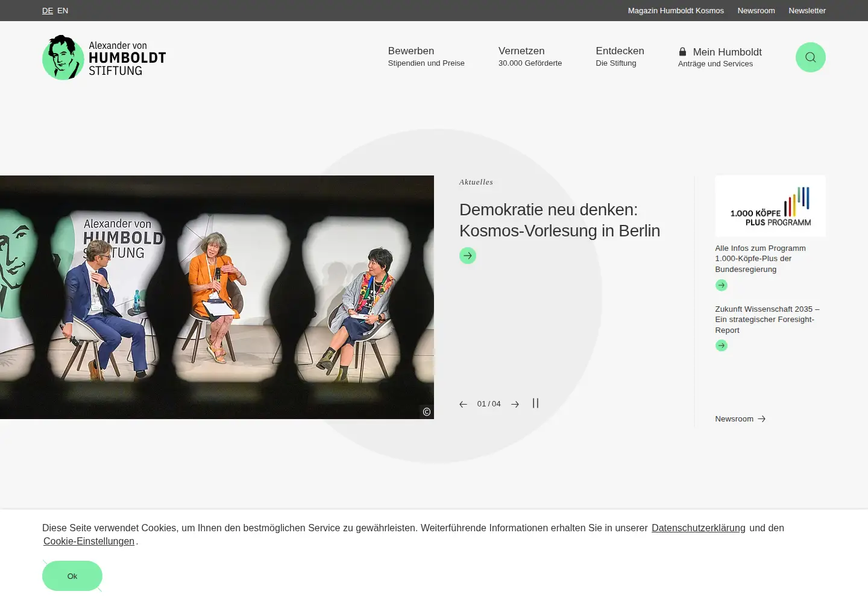Viewport: 868px width, 603px height.
Task: Click the 1.000 Köpfe Plus Programm image
Action: 770,206
